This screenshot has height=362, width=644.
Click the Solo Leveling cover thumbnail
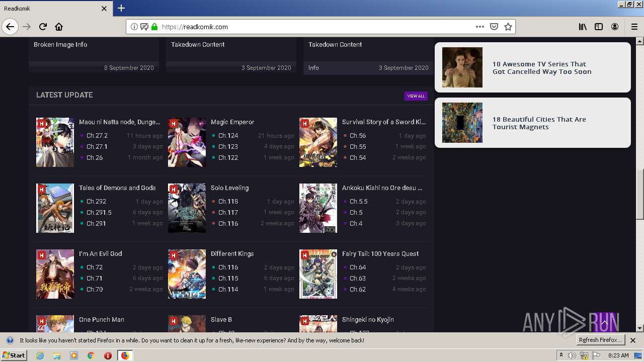pyautogui.click(x=187, y=208)
